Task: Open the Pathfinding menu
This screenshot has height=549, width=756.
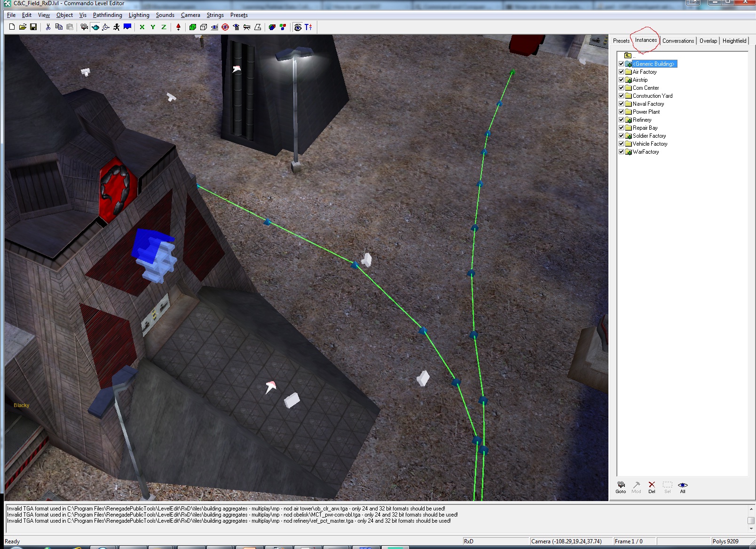Action: 107,15
